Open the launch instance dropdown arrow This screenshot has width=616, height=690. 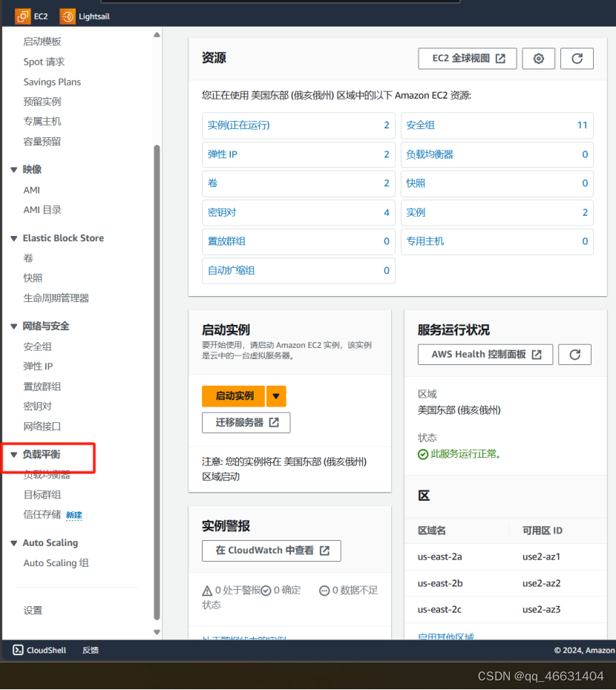point(276,396)
